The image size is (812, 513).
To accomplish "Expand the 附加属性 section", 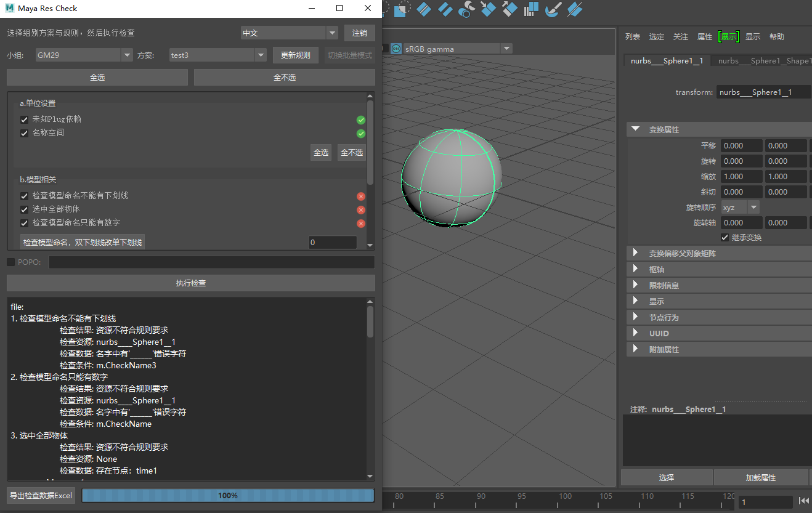I will pos(719,349).
